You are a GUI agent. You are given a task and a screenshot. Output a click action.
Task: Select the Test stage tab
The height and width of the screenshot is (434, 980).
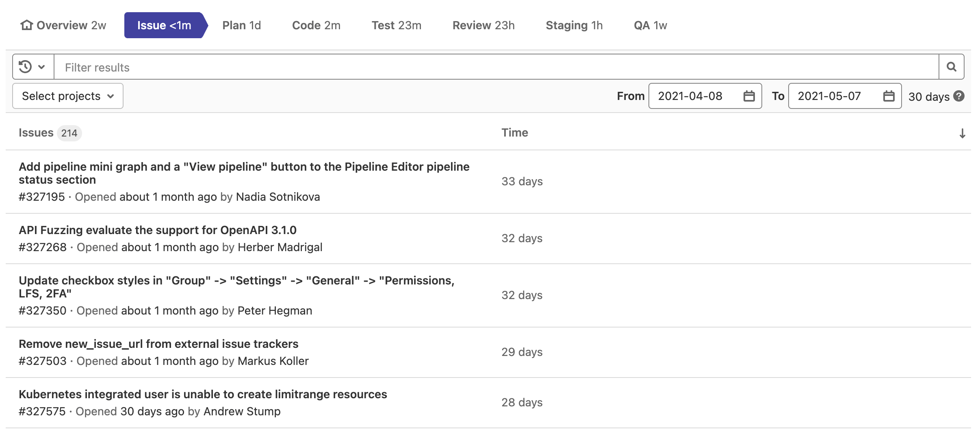(x=396, y=25)
